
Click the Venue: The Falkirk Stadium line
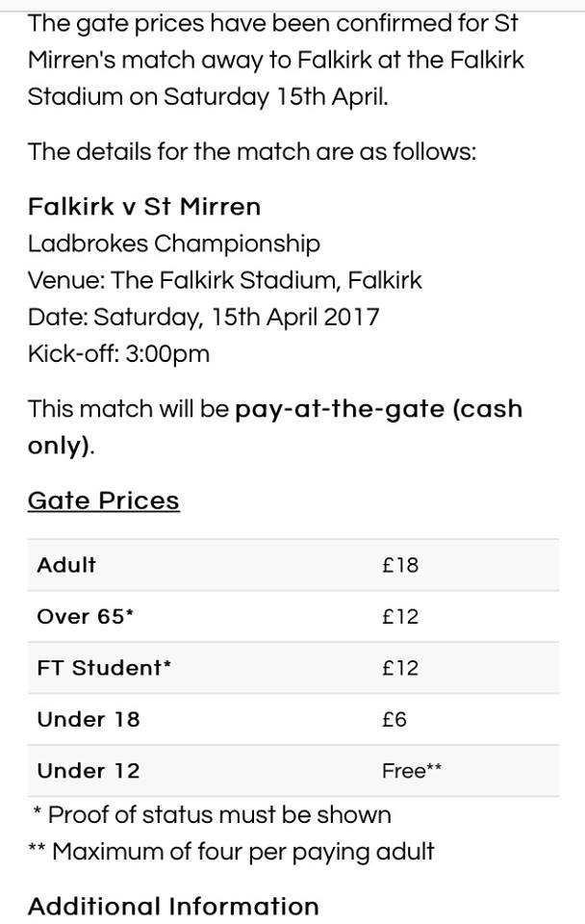225,280
